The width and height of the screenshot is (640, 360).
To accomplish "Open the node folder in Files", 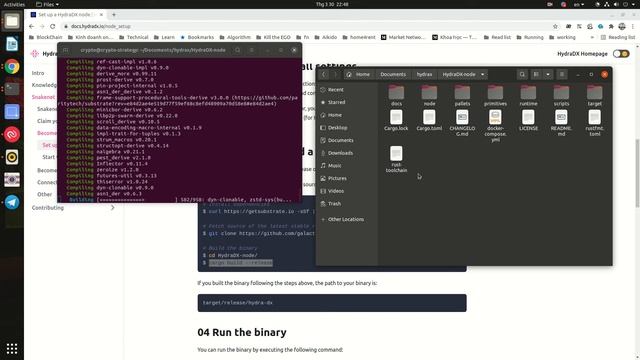I will 429,96.
